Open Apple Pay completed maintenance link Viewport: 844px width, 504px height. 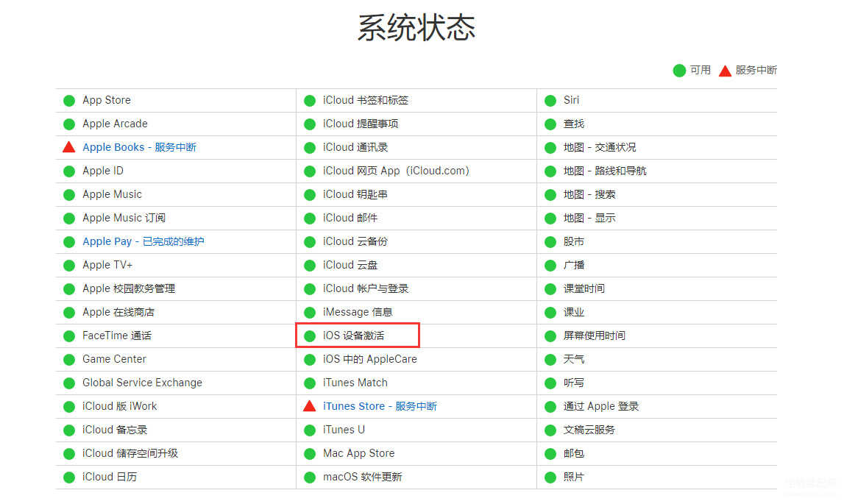(x=143, y=242)
